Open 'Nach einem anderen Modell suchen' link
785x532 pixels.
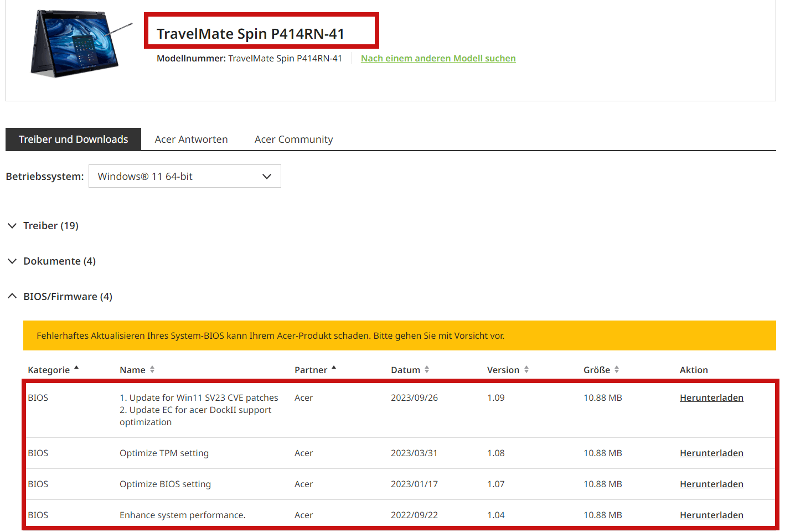tap(438, 58)
